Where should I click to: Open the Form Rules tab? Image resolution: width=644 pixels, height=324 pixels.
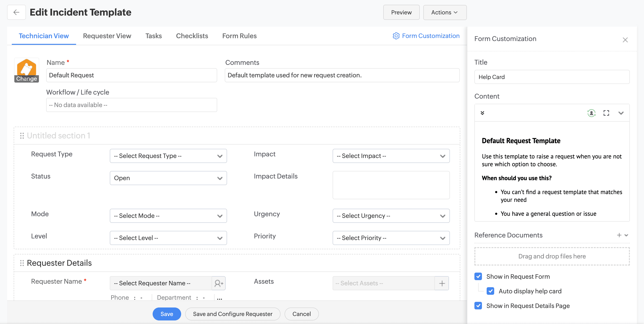239,36
